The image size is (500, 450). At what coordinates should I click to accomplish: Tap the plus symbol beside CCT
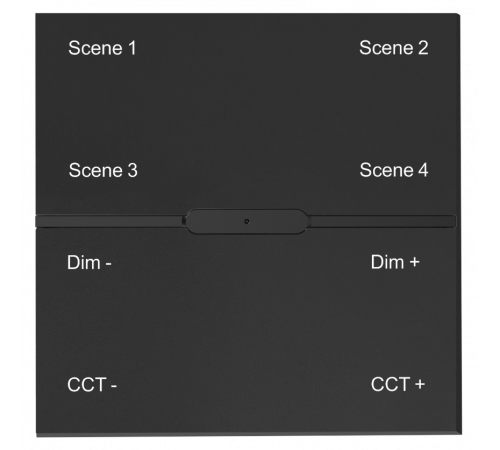point(420,384)
